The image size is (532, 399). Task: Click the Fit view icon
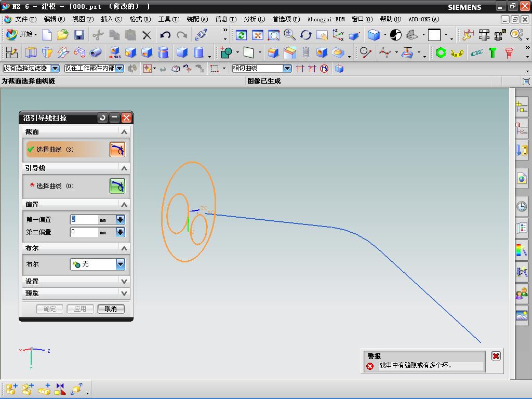258,35
